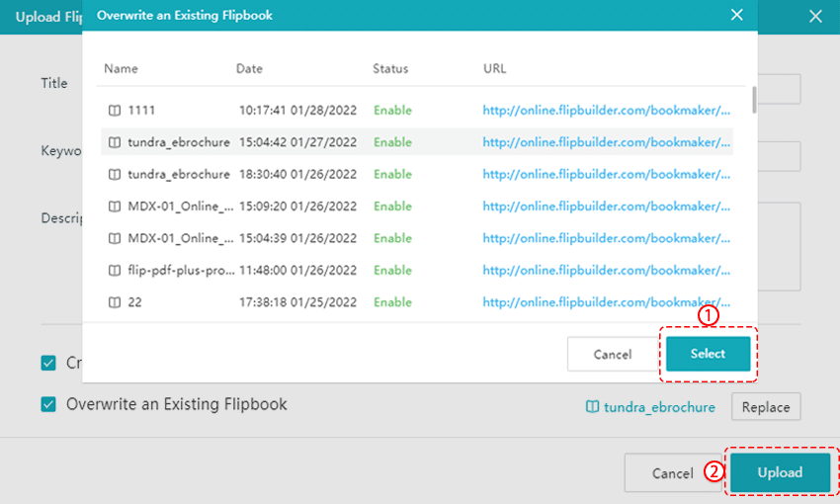Close the Upload Flipbook window
This screenshot has height=504, width=840.
click(x=815, y=17)
